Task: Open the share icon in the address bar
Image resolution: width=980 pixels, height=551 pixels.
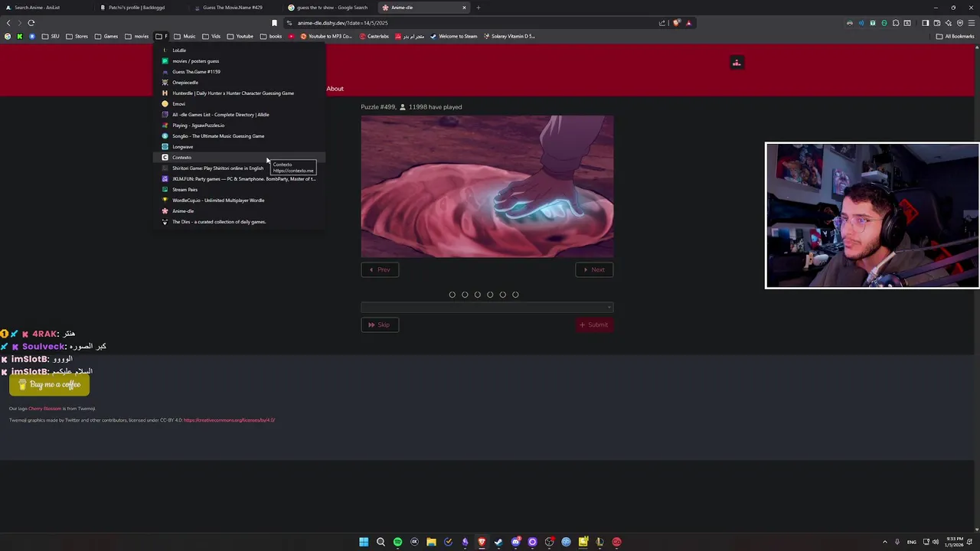Action: [662, 23]
